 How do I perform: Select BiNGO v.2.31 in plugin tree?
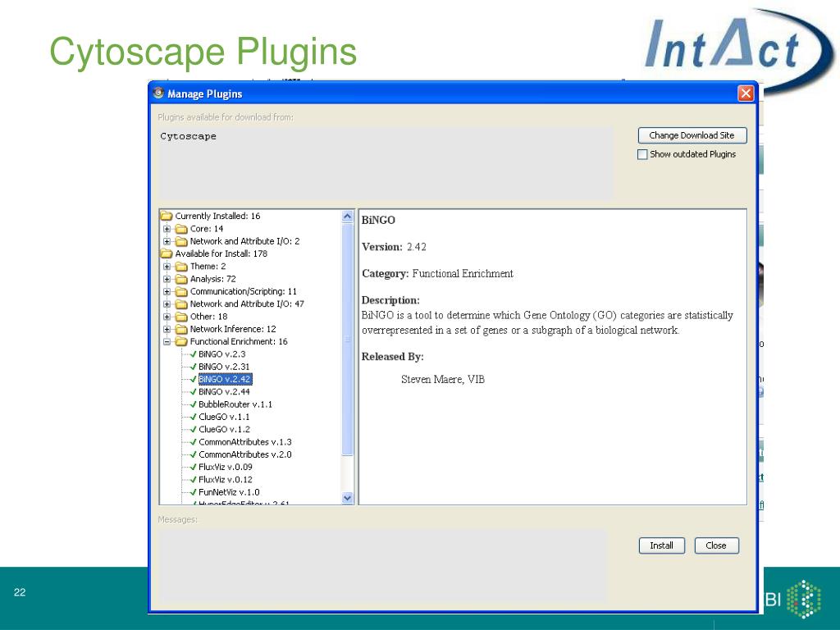tap(224, 367)
